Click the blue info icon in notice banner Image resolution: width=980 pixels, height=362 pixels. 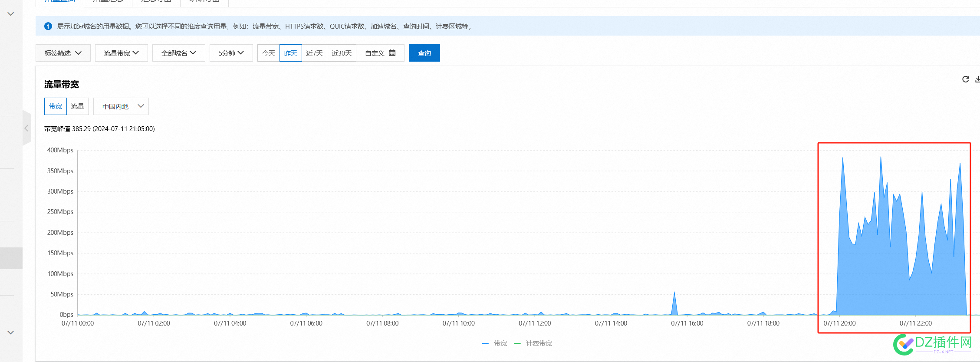click(x=48, y=26)
